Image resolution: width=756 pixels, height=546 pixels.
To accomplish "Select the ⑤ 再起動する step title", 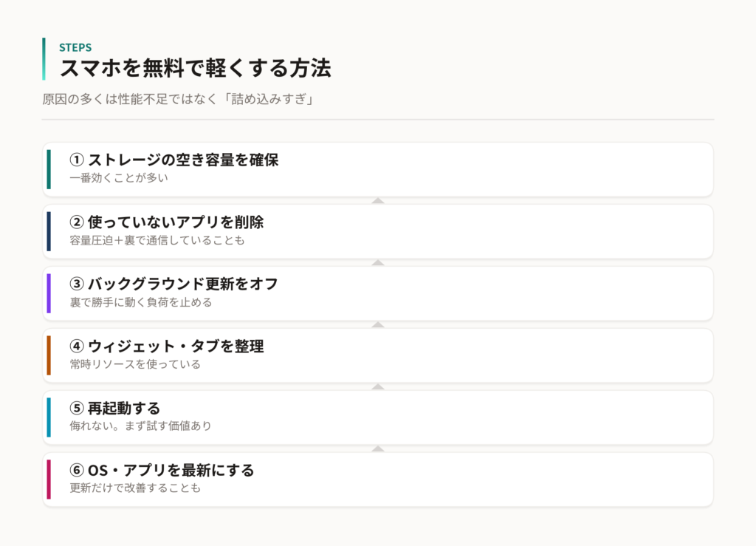I will coord(114,408).
